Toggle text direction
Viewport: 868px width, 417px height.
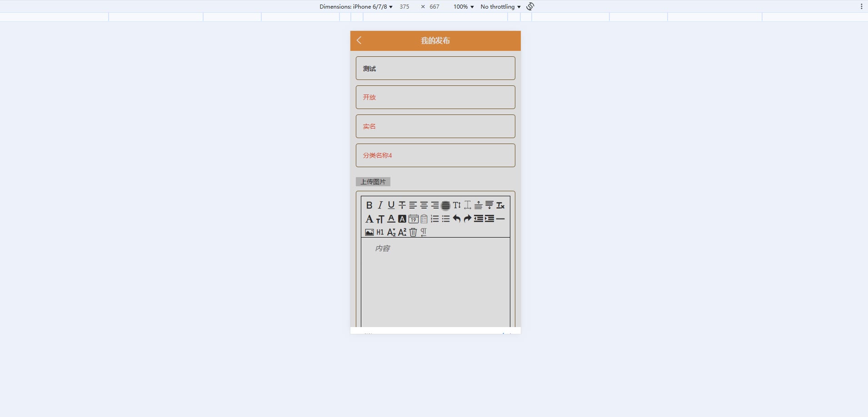(424, 232)
